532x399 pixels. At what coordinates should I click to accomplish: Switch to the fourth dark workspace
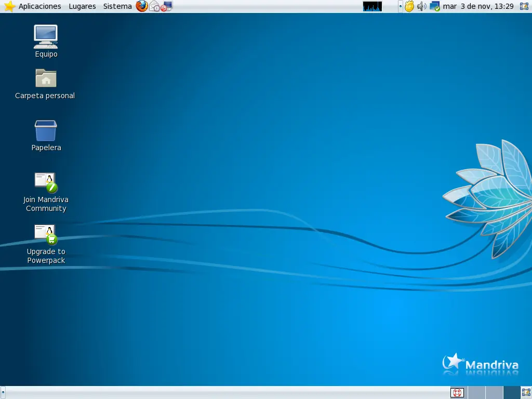pyautogui.click(x=512, y=393)
